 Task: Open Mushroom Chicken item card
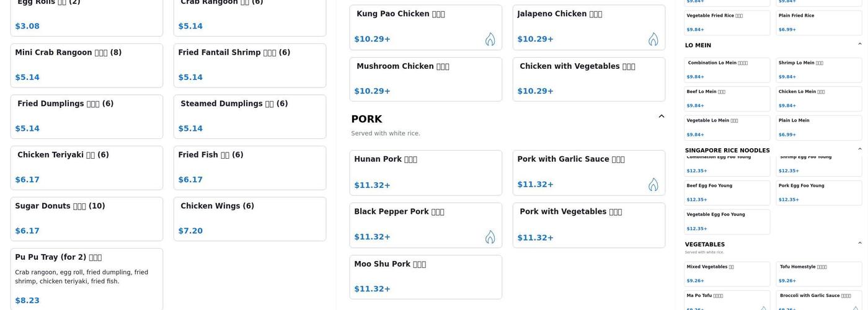pos(425,79)
